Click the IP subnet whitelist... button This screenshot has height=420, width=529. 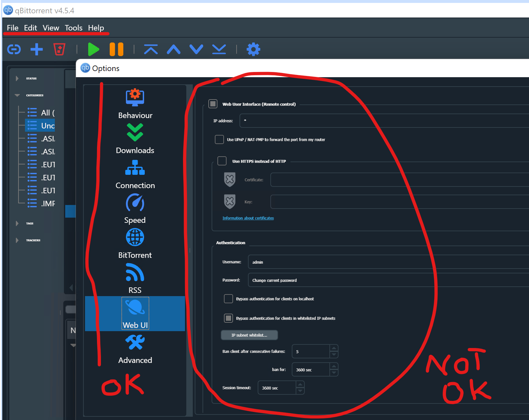click(249, 335)
